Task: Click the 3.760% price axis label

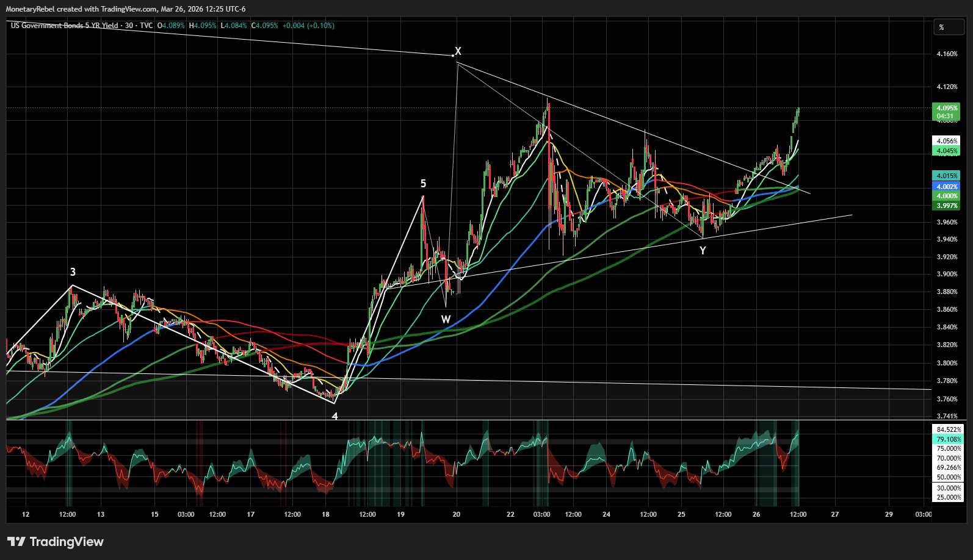Action: click(947, 399)
